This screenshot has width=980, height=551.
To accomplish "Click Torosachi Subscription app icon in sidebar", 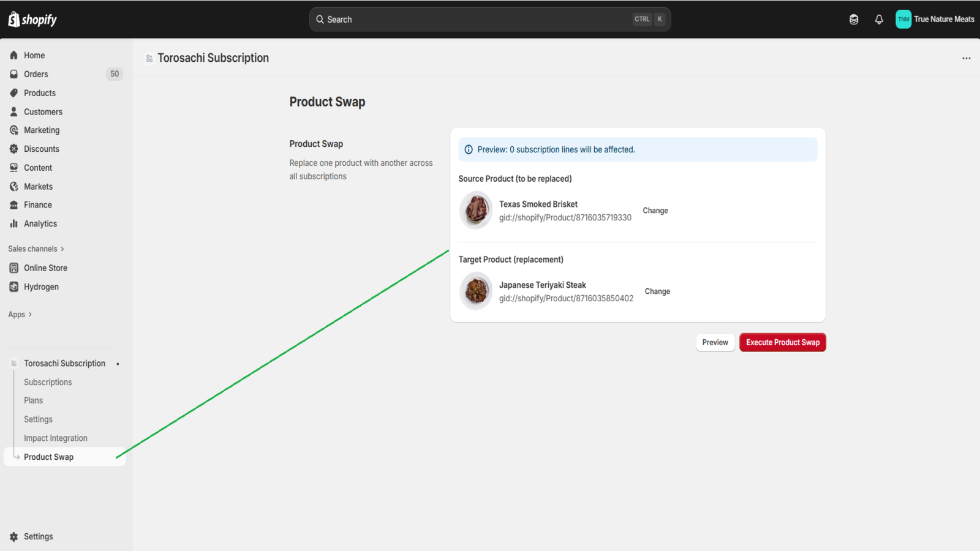I will pyautogui.click(x=13, y=364).
